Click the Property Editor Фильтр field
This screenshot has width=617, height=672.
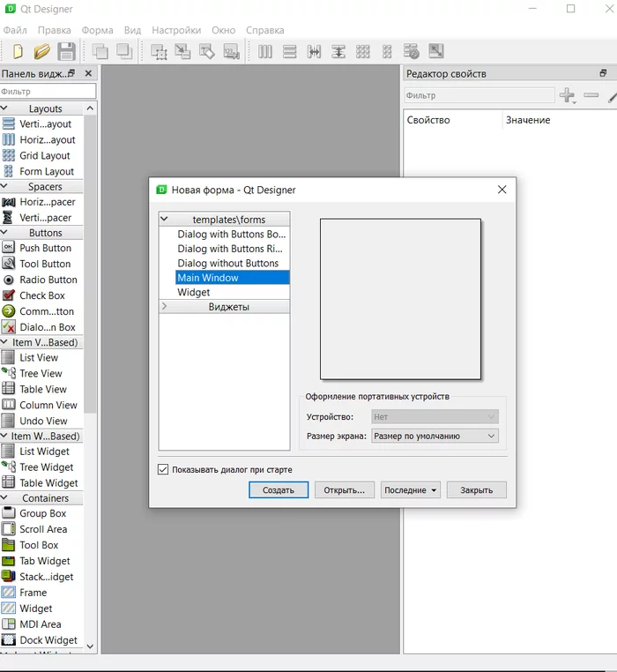[479, 95]
